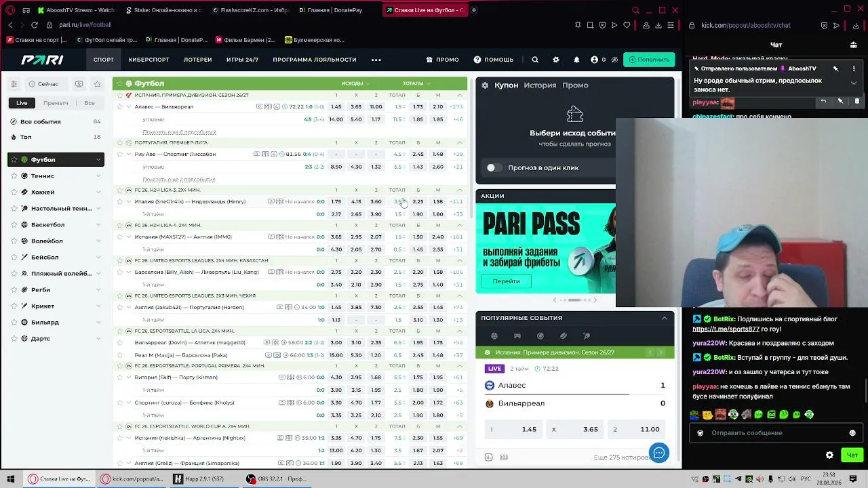868x488 pixels.
Task: Open OBS 32.2.1 in the taskbar
Action: click(277, 479)
